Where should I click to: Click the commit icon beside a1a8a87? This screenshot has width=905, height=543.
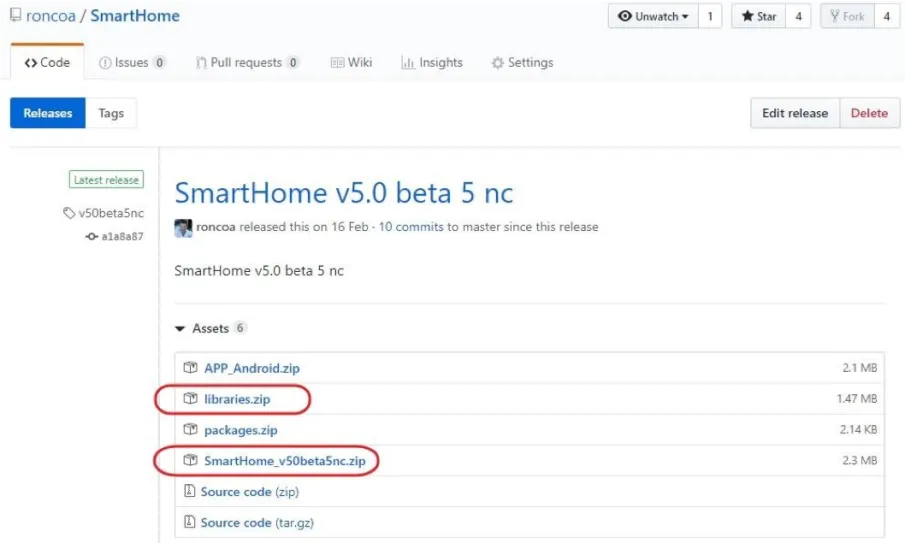coord(91,236)
